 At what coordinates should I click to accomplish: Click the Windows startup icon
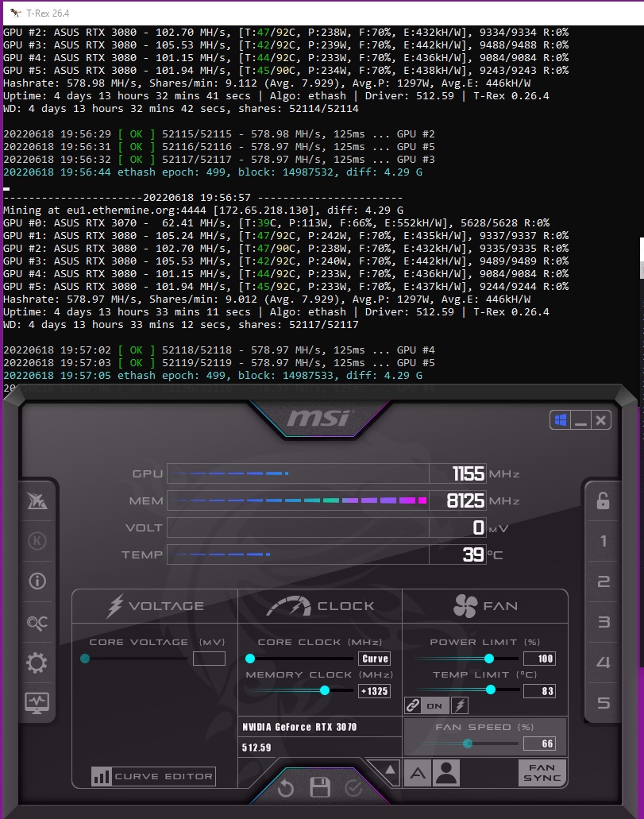(x=561, y=420)
